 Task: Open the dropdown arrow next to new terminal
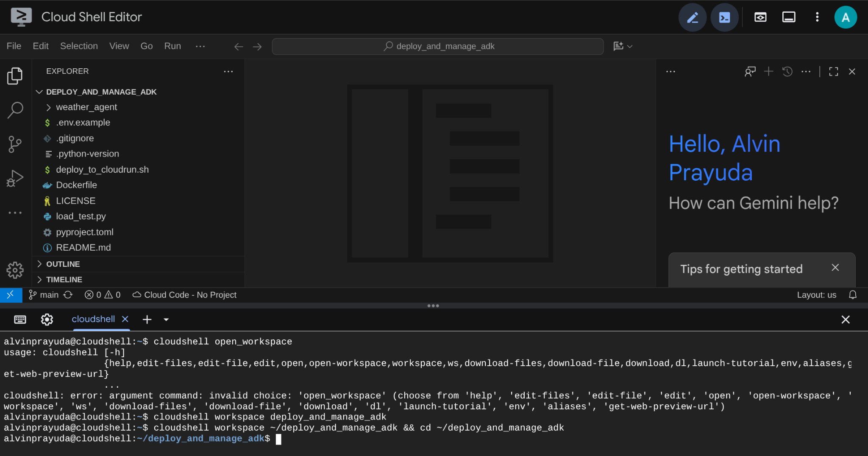tap(166, 319)
